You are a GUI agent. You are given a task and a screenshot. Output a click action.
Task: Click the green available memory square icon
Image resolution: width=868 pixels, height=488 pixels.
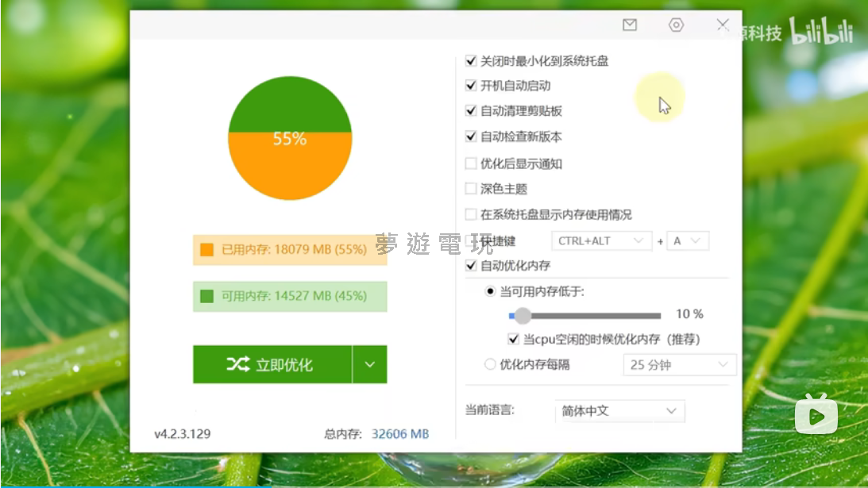click(x=207, y=296)
